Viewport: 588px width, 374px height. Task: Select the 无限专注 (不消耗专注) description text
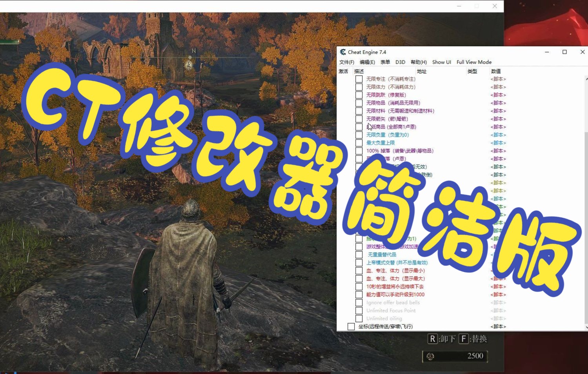tap(391, 79)
